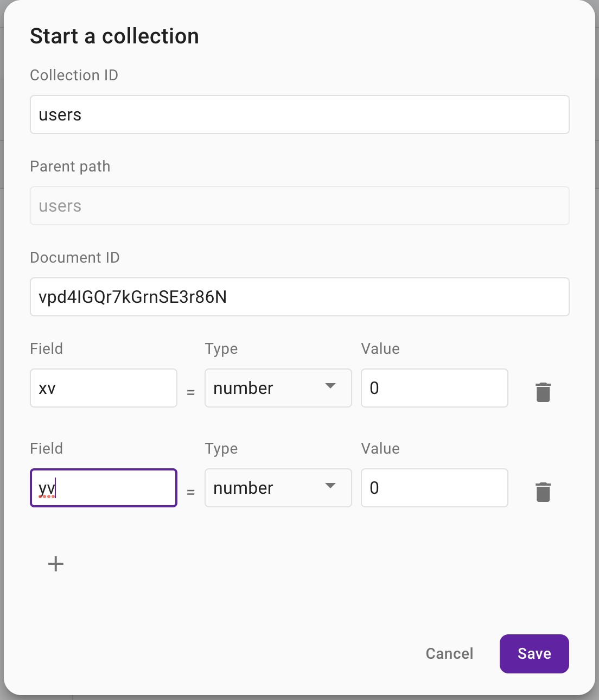
Task: Click the xv field name input
Action: pyautogui.click(x=103, y=388)
